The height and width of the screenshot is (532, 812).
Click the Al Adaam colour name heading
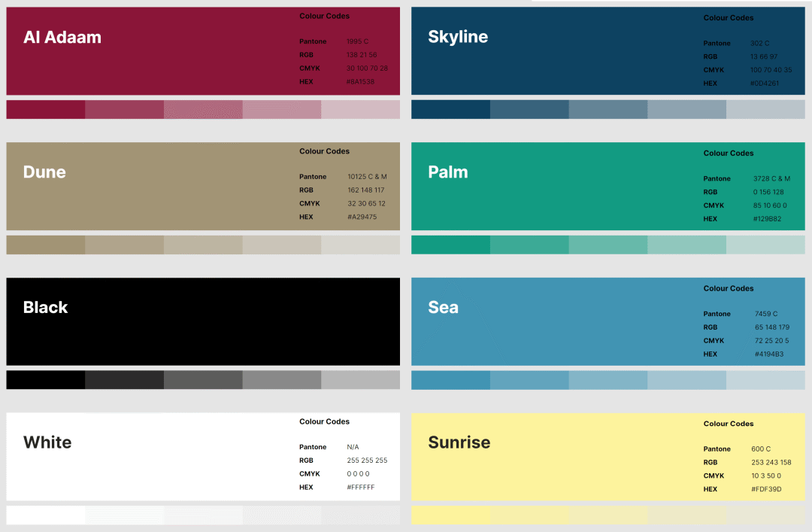(62, 38)
